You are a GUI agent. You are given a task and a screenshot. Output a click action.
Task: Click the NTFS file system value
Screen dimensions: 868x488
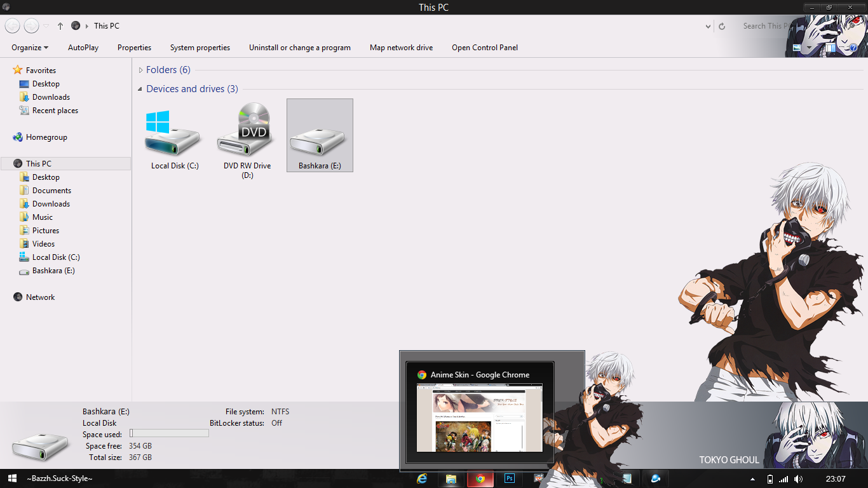[x=280, y=412]
